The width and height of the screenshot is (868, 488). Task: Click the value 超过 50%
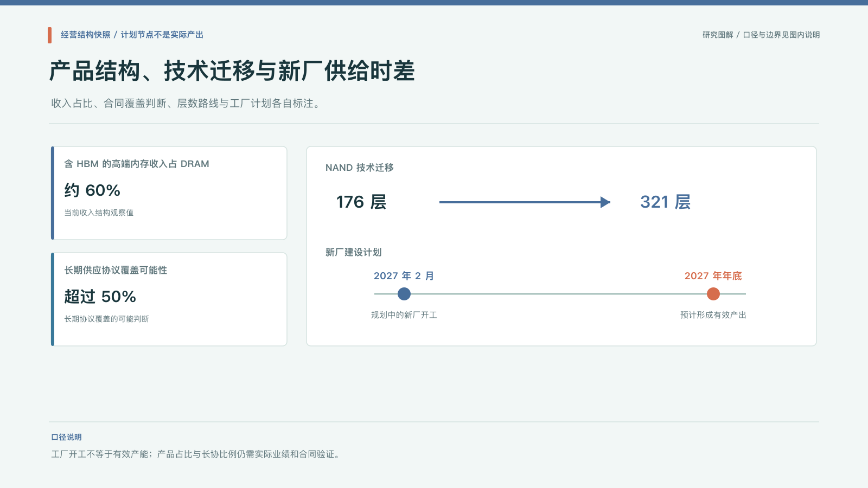coord(100,297)
